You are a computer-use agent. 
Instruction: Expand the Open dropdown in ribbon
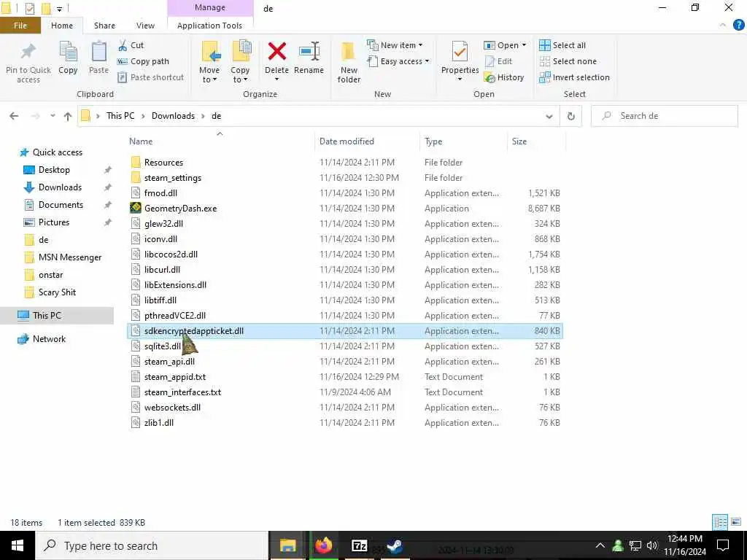[x=524, y=45]
